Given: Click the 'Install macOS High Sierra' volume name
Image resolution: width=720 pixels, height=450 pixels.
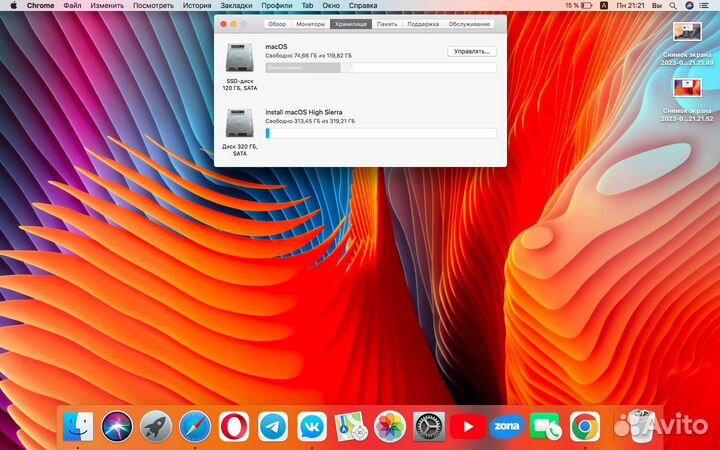Looking at the screenshot, I should (x=304, y=112).
